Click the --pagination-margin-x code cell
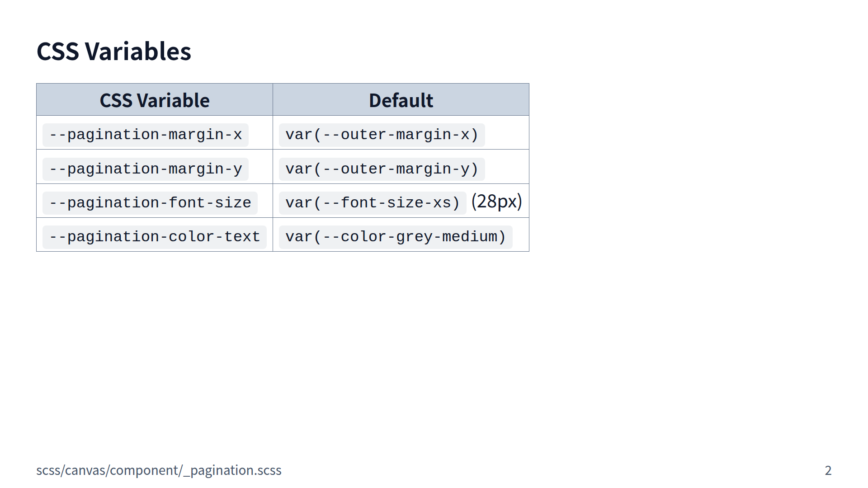The width and height of the screenshot is (868, 488). tap(146, 135)
